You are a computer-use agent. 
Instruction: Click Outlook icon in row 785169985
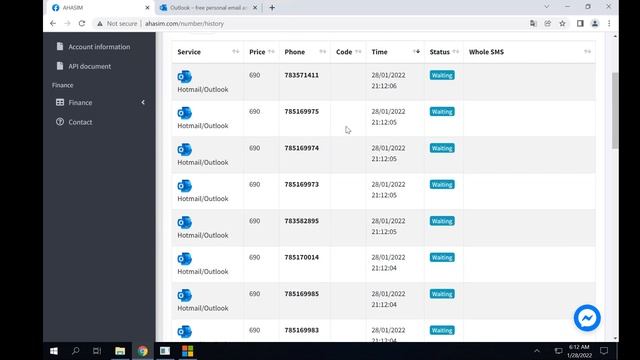tap(184, 295)
